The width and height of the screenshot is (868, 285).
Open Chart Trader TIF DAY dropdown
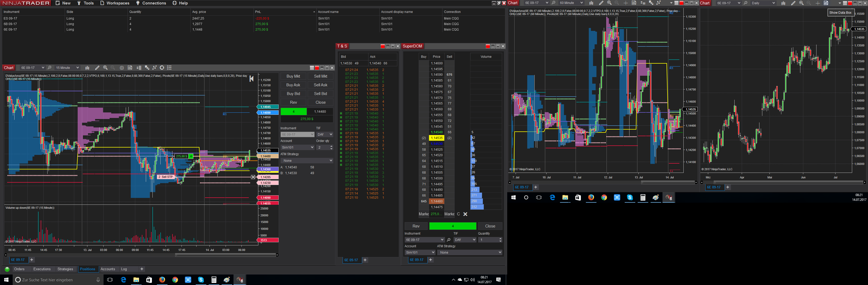(x=325, y=135)
